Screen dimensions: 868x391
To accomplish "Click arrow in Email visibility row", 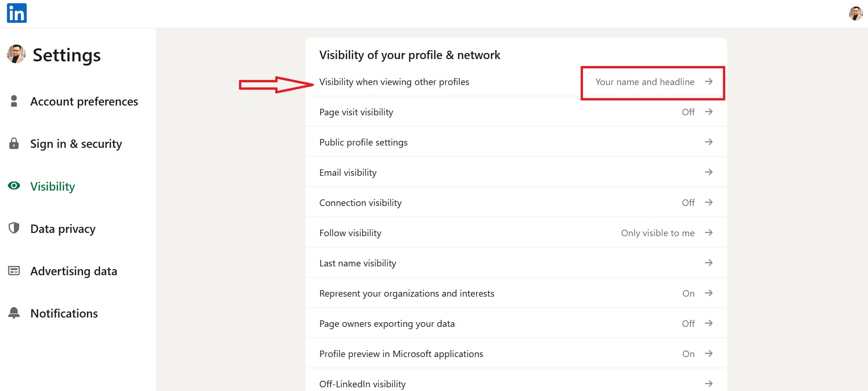I will (709, 172).
